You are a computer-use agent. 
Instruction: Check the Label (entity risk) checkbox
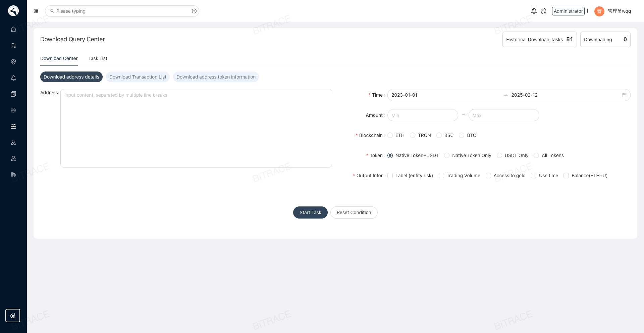point(390,176)
